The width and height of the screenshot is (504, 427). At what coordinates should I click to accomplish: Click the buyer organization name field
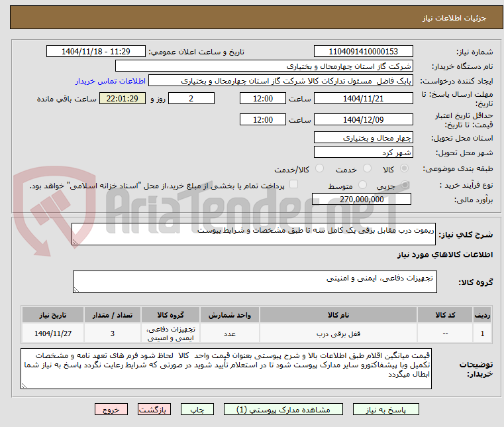coord(264,66)
